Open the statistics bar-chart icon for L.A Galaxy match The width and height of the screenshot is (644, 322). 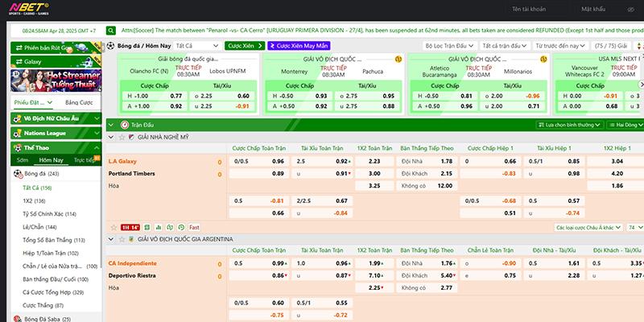159,227
